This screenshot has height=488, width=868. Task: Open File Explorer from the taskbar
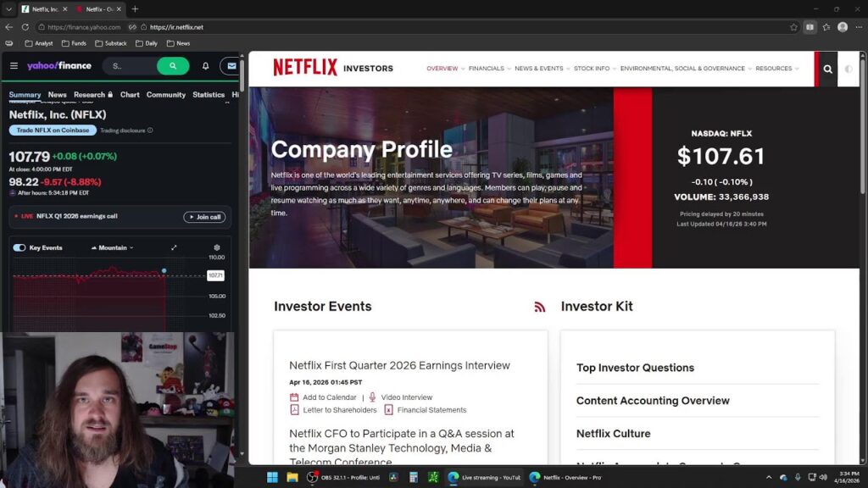(x=292, y=477)
